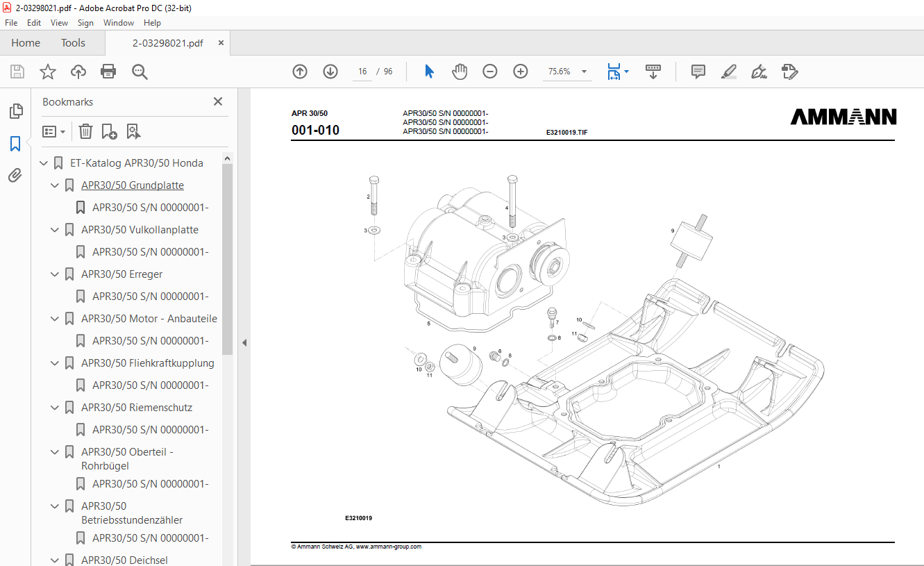Open the APR30/50 Vulkollanplatte bookmark
Image resolution: width=924 pixels, height=566 pixels.
[140, 230]
